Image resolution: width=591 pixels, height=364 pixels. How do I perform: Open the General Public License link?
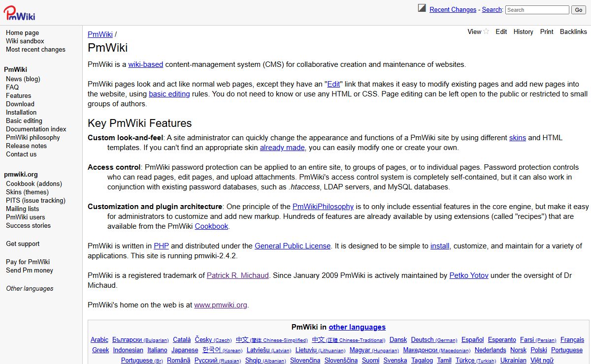pos(293,246)
